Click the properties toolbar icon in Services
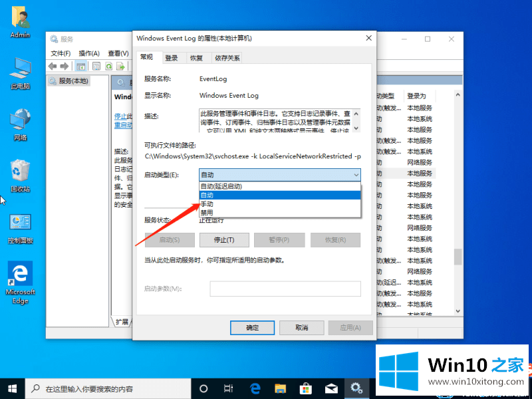 pyautogui.click(x=96, y=66)
